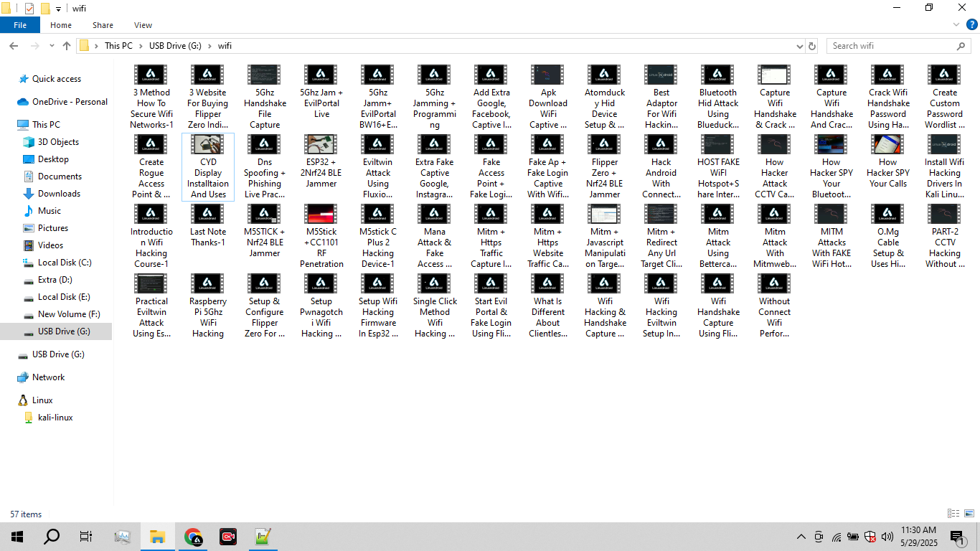This screenshot has height=551, width=980.
Task: Expand breadcrumb chevron after This PC
Action: 141,46
